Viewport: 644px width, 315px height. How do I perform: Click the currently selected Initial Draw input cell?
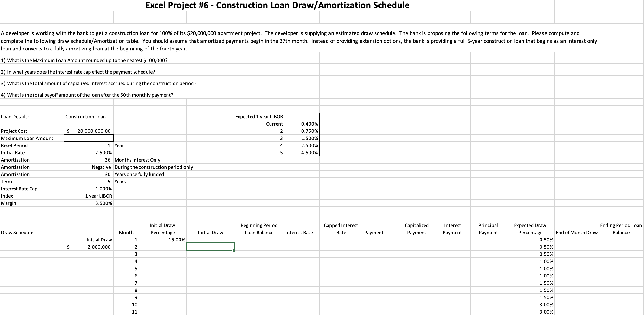[x=210, y=247]
